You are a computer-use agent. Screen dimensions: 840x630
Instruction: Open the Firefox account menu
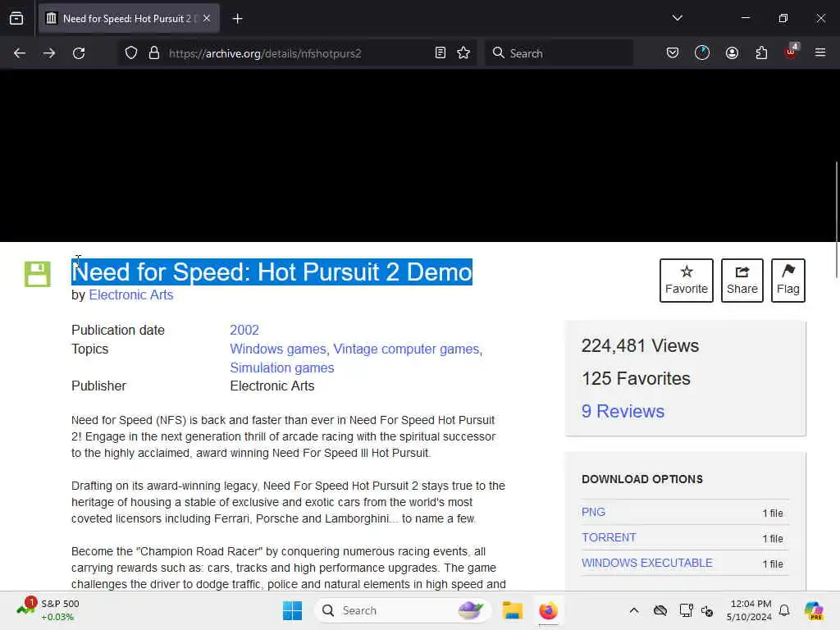732,53
